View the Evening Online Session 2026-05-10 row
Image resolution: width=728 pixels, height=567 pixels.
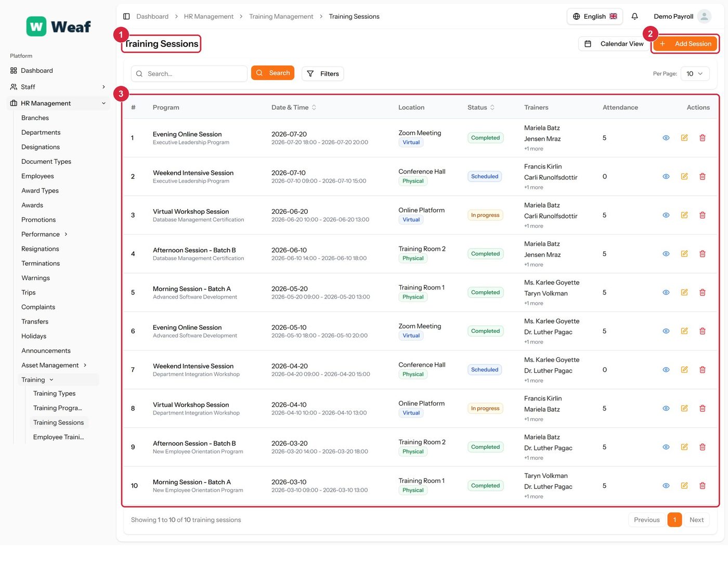coord(666,331)
